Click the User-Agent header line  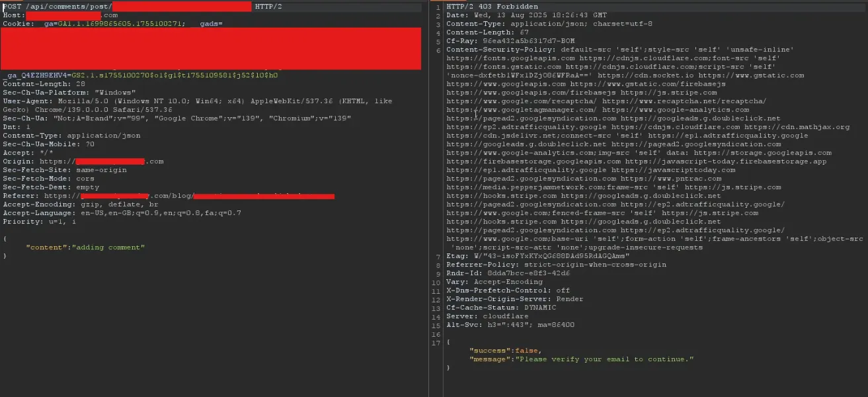point(132,100)
